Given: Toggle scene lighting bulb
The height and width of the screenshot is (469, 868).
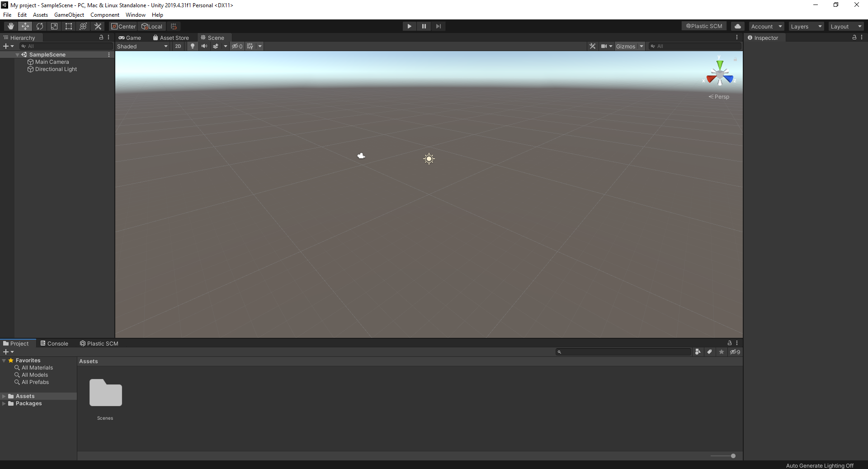Looking at the screenshot, I should click(x=193, y=46).
